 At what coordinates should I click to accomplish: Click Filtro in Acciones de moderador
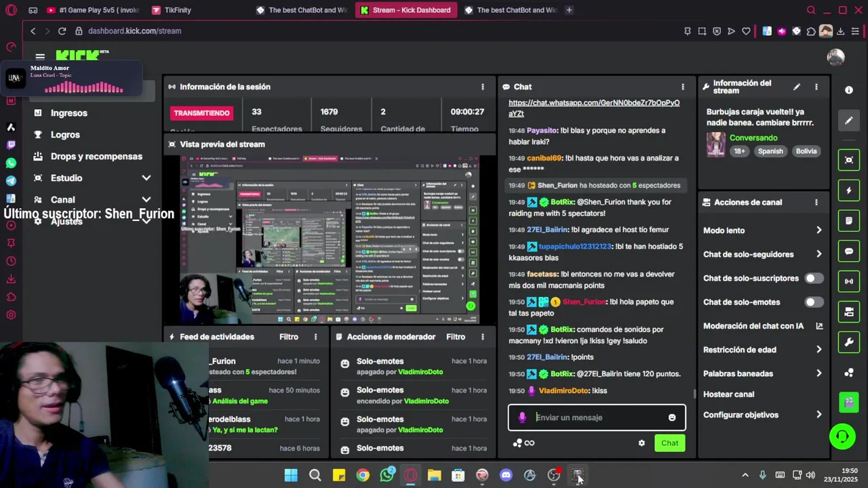point(456,337)
